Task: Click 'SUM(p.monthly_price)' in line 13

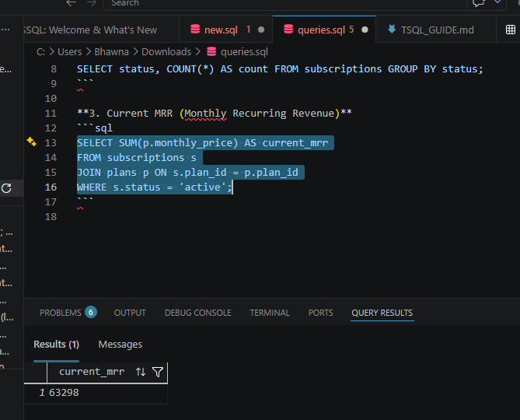Action: click(179, 143)
